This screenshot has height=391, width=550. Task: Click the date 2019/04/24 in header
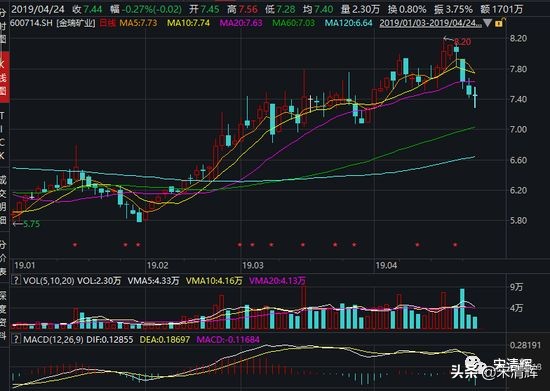(38, 9)
